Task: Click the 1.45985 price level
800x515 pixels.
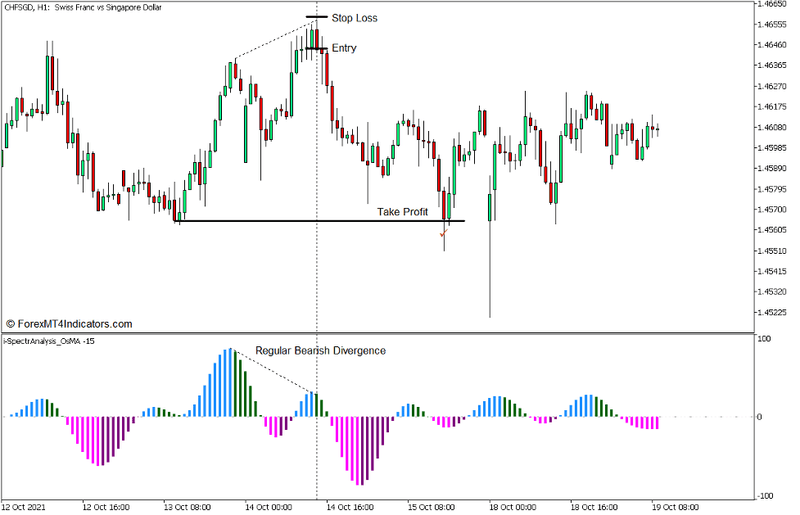Action: 772,148
